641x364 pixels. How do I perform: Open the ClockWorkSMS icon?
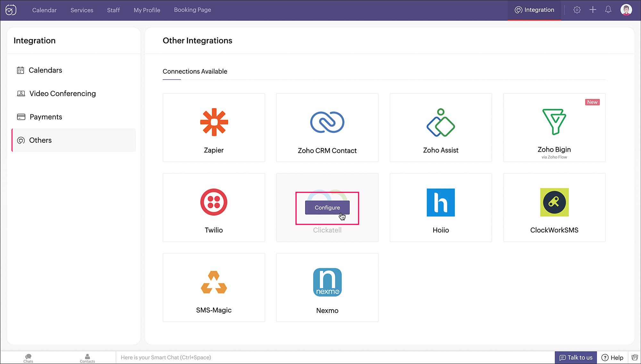click(x=554, y=202)
